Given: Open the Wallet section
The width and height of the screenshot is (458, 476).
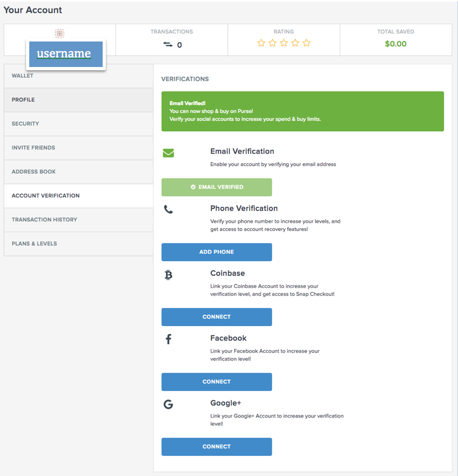Looking at the screenshot, I should pyautogui.click(x=78, y=76).
